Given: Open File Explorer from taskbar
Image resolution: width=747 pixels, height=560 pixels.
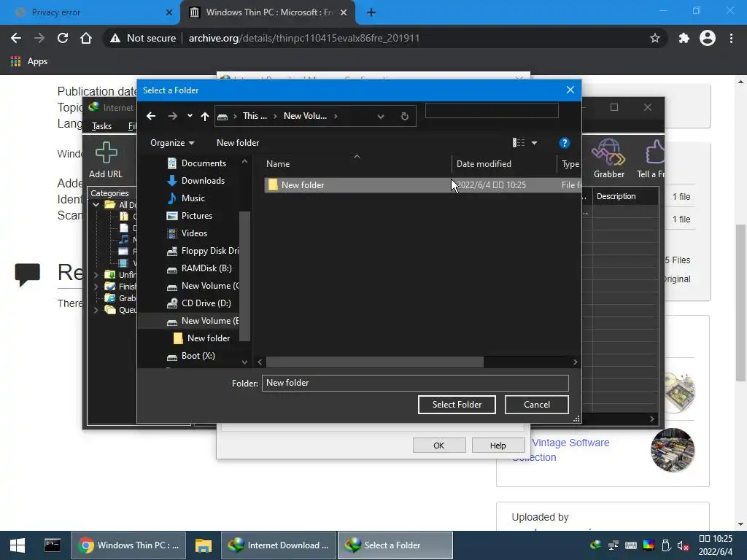Looking at the screenshot, I should click(x=204, y=545).
